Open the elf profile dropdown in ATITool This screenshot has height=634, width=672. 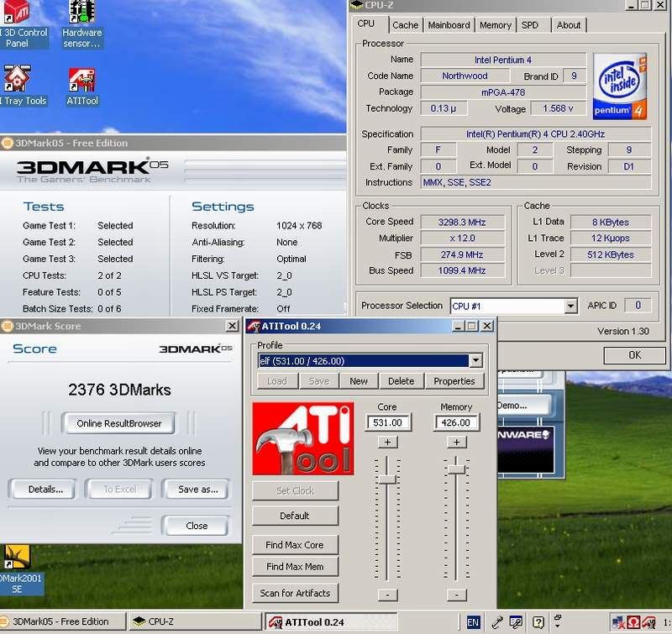point(475,360)
